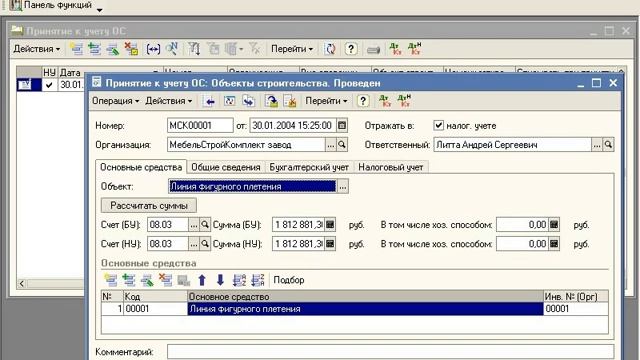Open Перейти menu in the document window
This screenshot has height=360, width=640.
point(326,101)
